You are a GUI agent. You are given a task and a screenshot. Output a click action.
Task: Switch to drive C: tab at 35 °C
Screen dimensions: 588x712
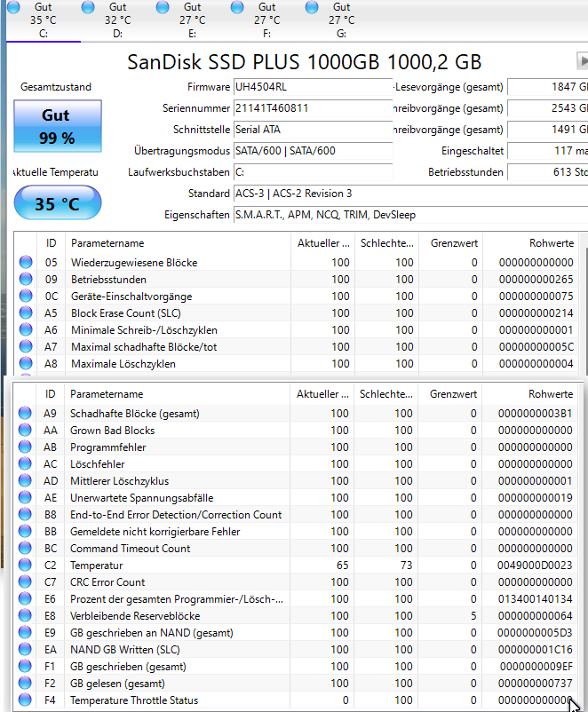click(44, 20)
